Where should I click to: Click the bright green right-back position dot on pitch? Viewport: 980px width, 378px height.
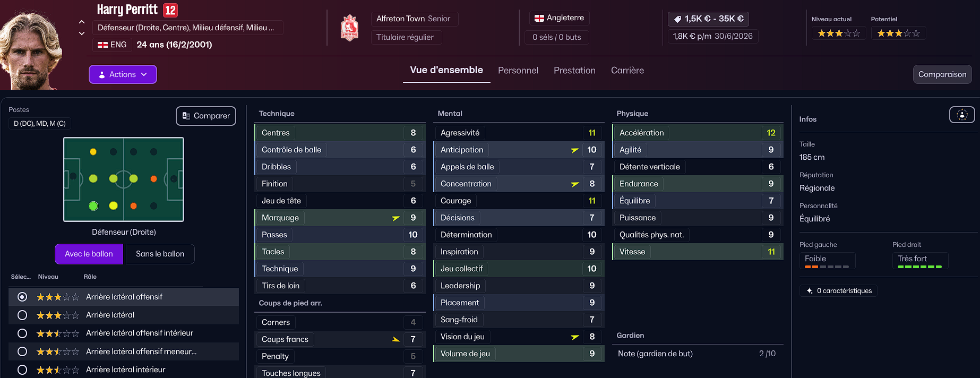click(93, 206)
